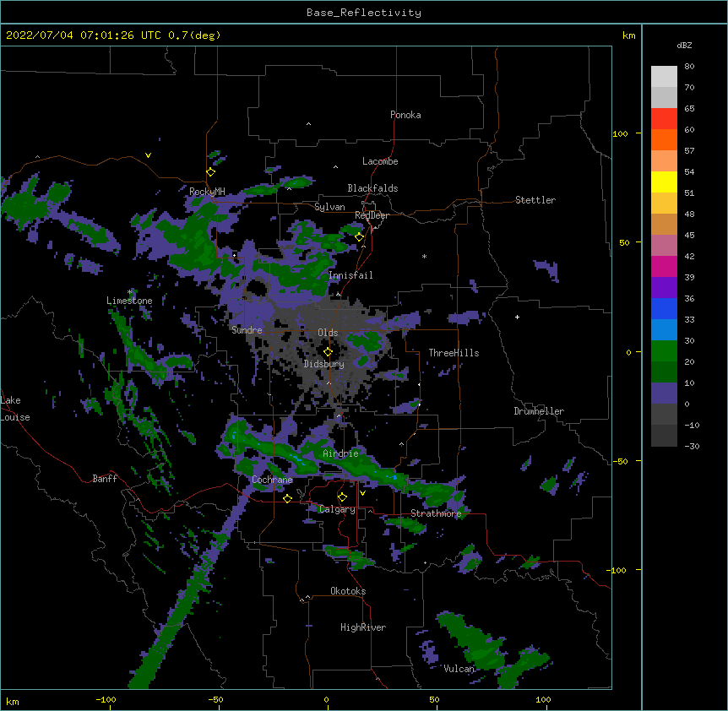Viewport: 728px width, 711px height.
Task: Select the Banff map label
Action: coord(105,479)
